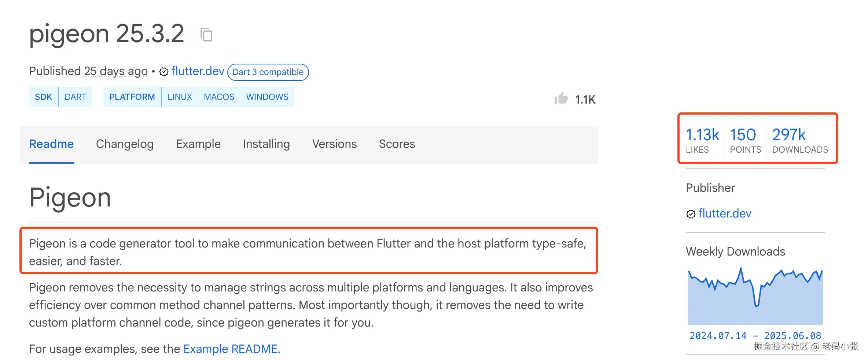Copy the pigeon package name icon
This screenshot has height=361, width=868.
click(x=206, y=35)
